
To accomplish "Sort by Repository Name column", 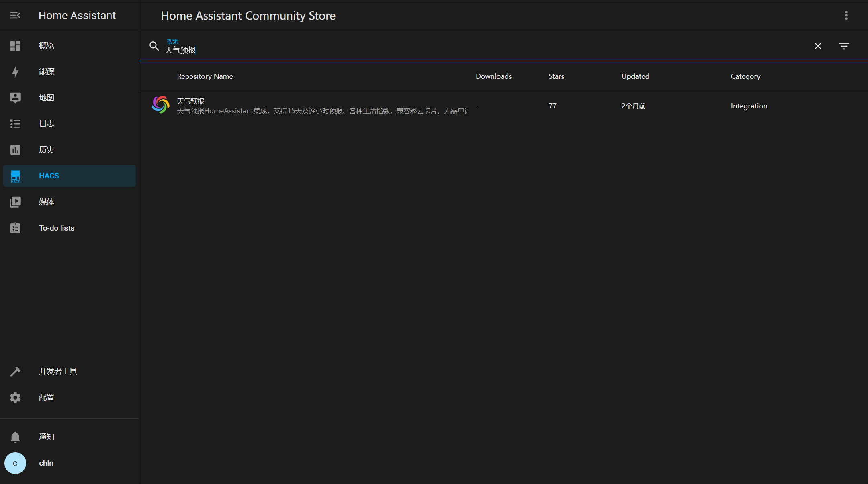I will (x=205, y=76).
